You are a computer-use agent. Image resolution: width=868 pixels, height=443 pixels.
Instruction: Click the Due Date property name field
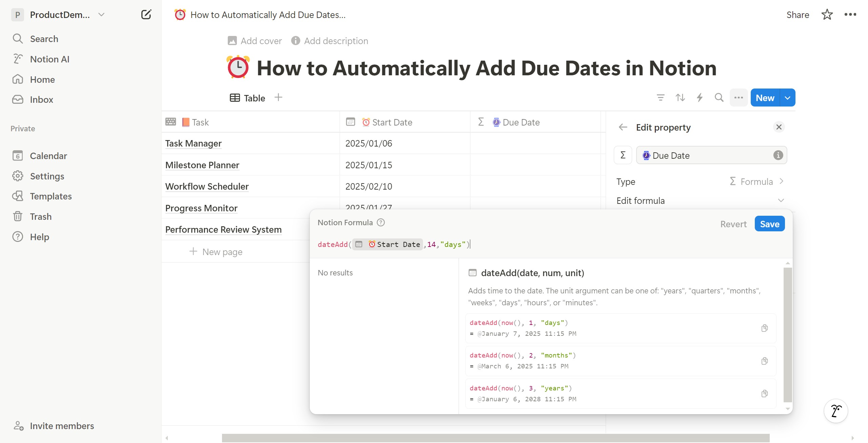pos(711,155)
